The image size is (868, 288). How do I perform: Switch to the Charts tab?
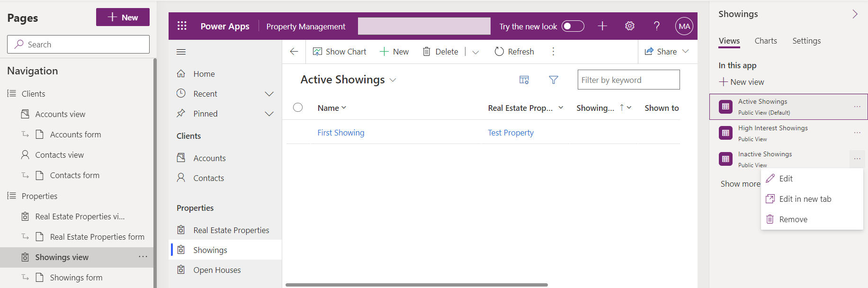click(x=765, y=41)
